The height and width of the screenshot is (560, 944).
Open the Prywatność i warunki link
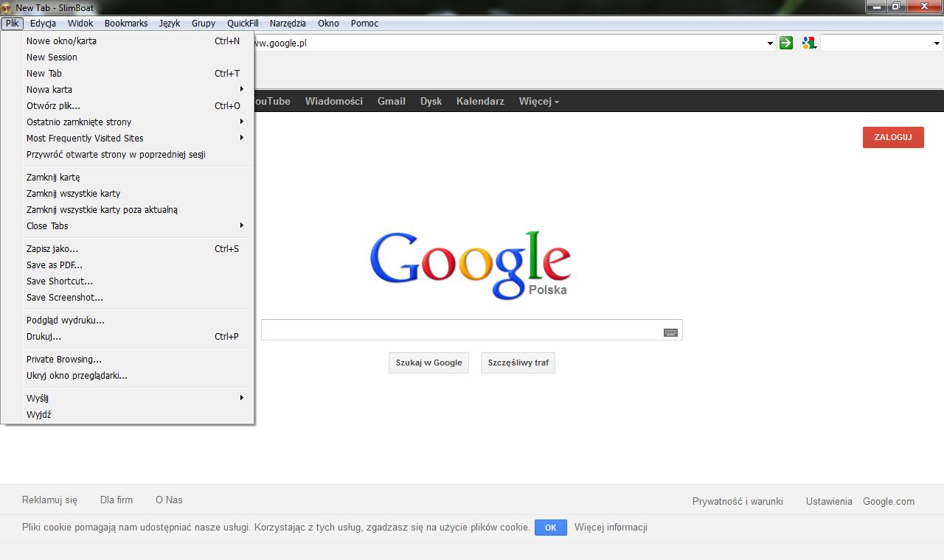point(737,501)
